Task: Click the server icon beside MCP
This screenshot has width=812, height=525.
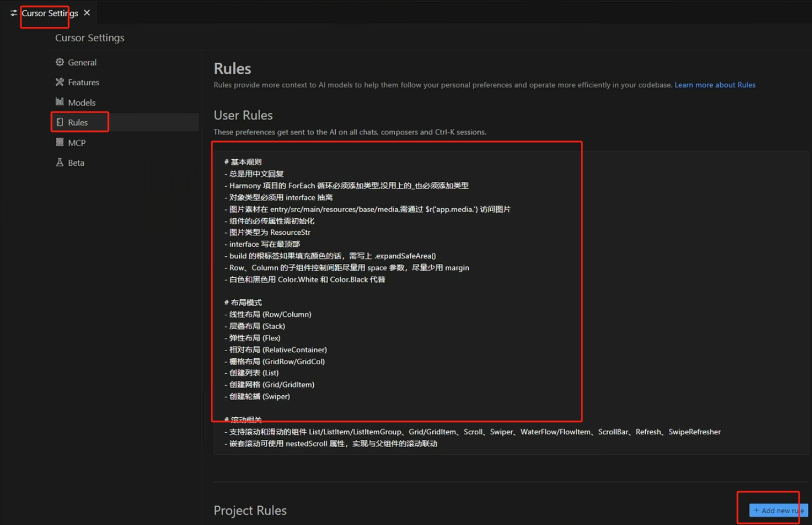Action: point(60,142)
